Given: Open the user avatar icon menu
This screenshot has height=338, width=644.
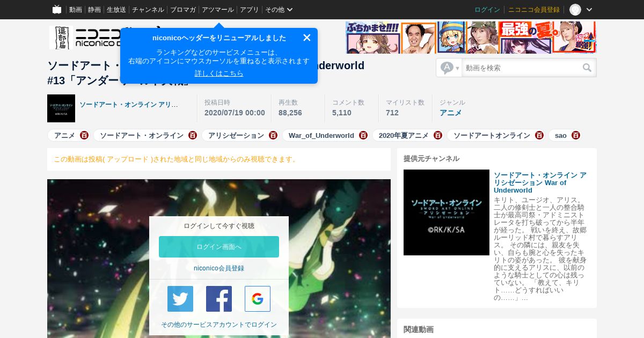Looking at the screenshot, I should 575,10.
